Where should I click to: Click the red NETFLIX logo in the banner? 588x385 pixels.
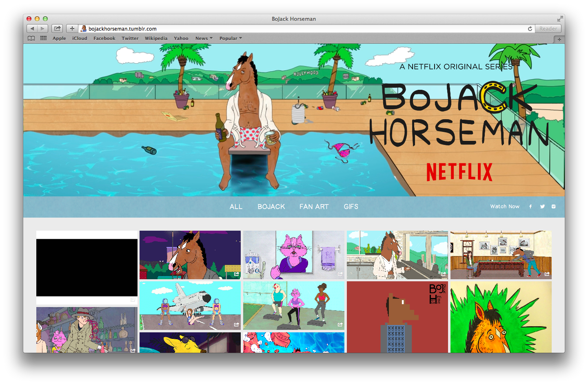coord(459,172)
